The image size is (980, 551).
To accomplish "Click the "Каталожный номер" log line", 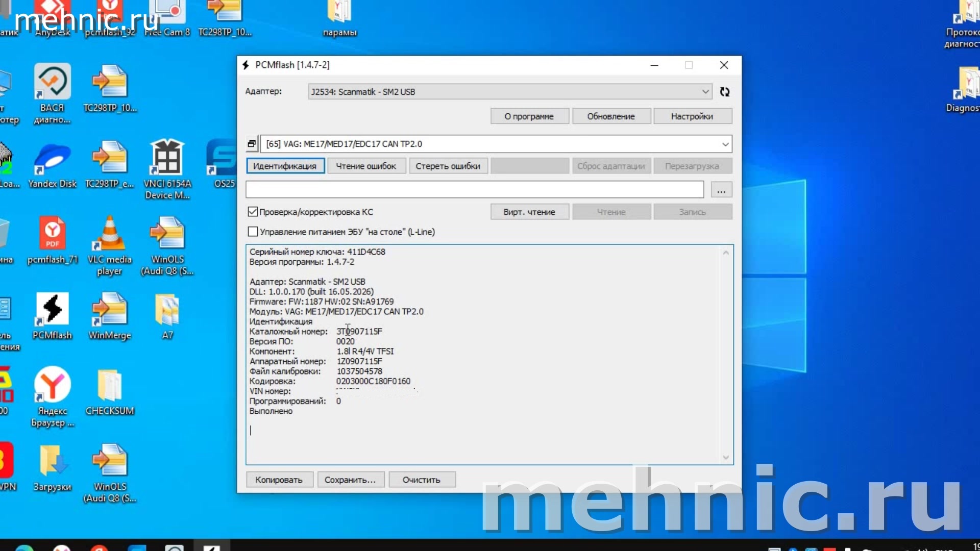I will (315, 332).
